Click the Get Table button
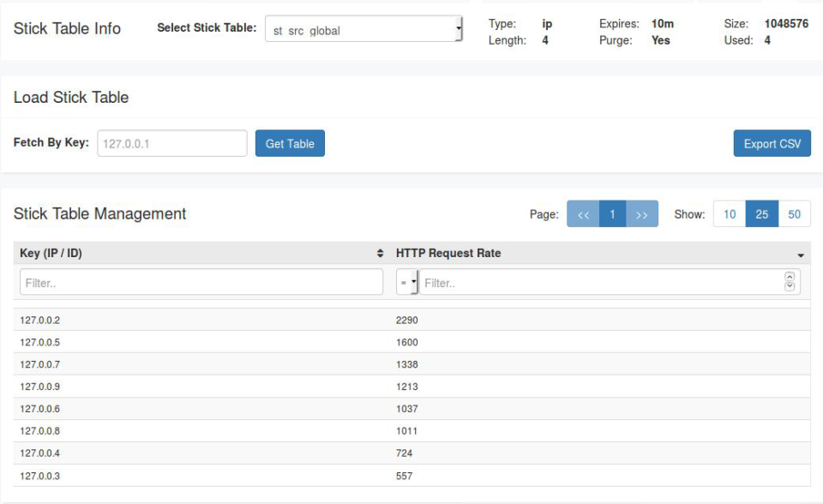 click(290, 143)
